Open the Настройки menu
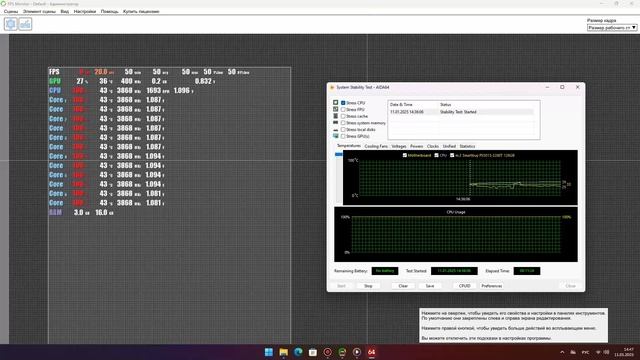The image size is (640, 360). (x=84, y=11)
